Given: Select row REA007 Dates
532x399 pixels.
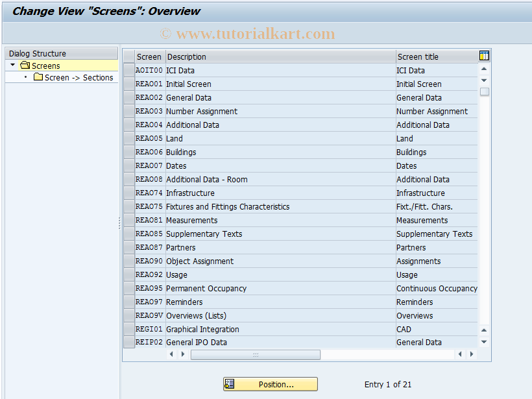Looking at the screenshot, I should (x=129, y=165).
